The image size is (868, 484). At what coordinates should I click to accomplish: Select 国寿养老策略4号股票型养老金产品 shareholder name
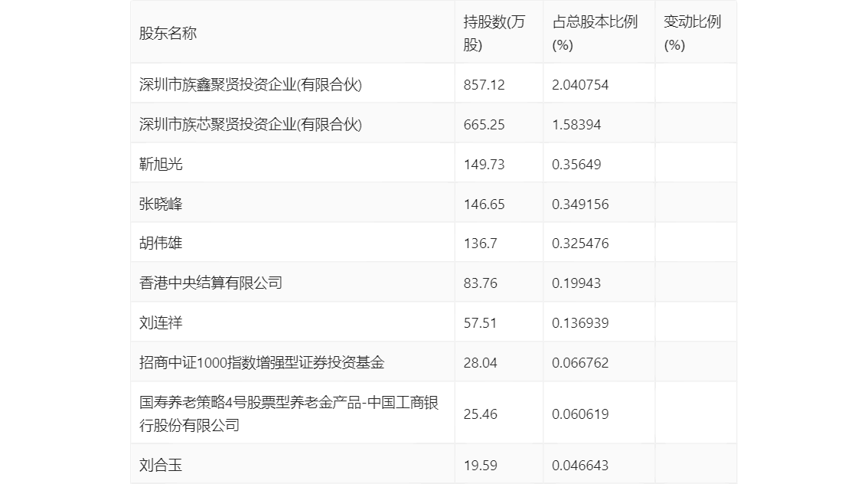click(x=289, y=414)
